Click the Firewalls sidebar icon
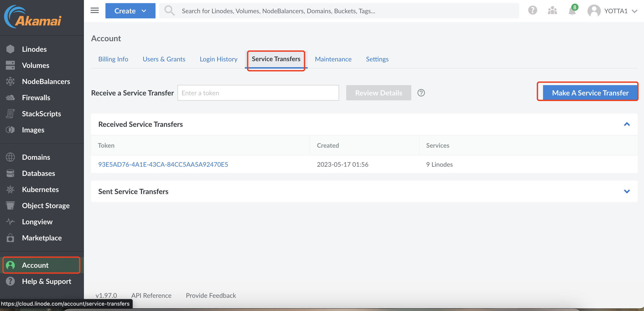 point(10,98)
